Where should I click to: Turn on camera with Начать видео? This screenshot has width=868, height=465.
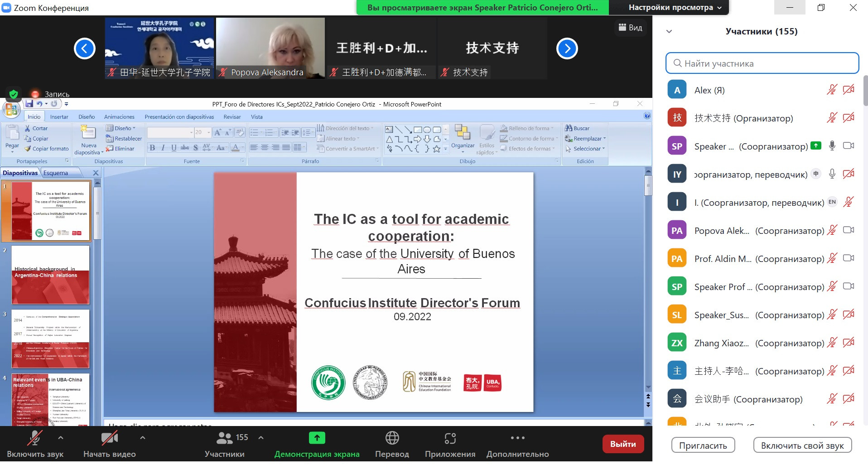pos(109,438)
